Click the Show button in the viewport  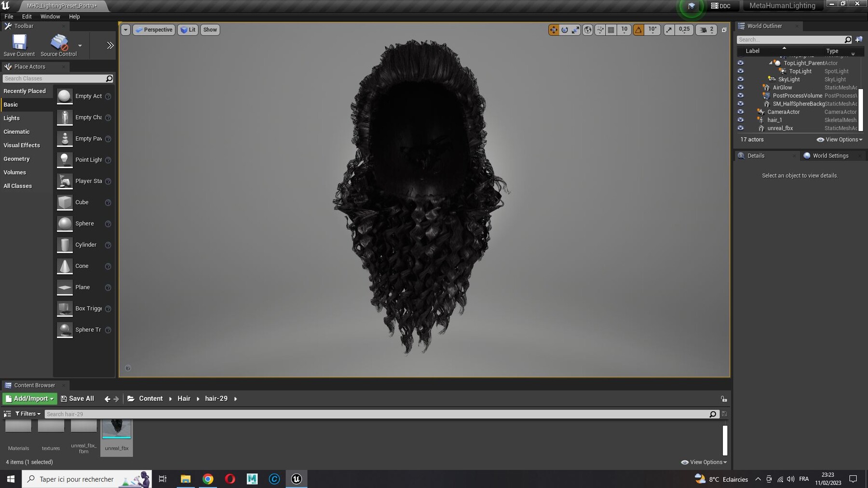210,30
